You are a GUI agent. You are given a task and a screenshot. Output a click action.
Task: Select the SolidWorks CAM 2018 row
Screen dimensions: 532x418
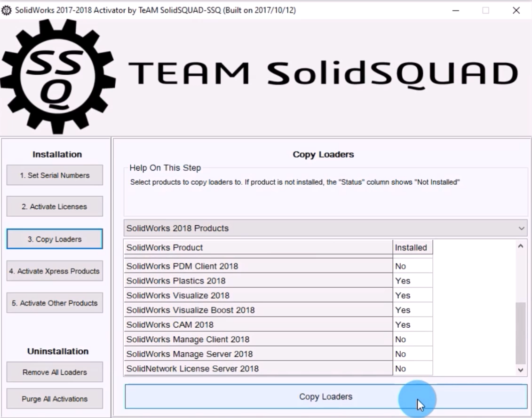(258, 325)
